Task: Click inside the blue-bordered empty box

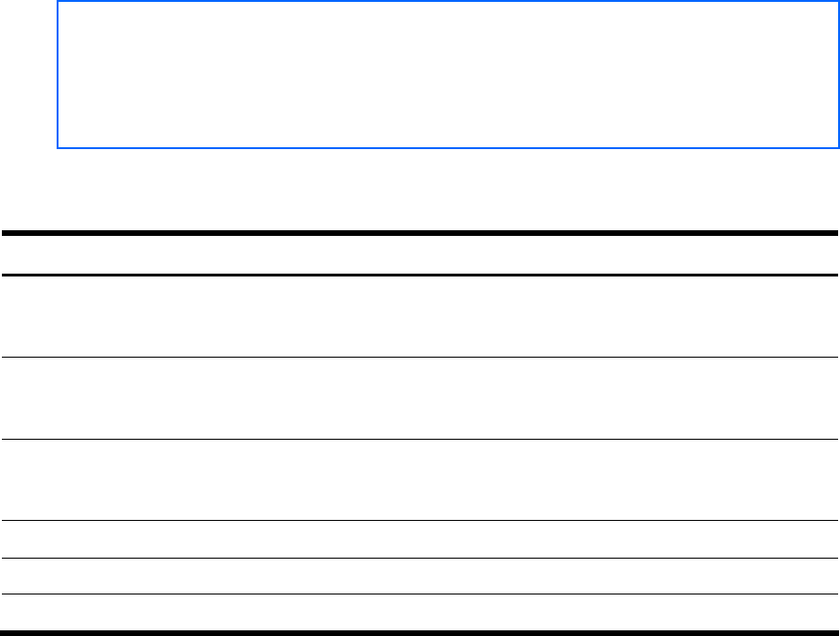Action: [448, 75]
